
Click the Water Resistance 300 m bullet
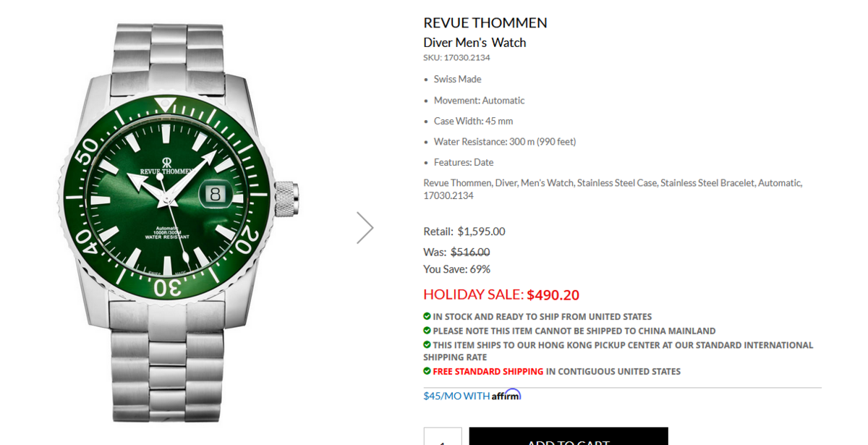click(505, 142)
